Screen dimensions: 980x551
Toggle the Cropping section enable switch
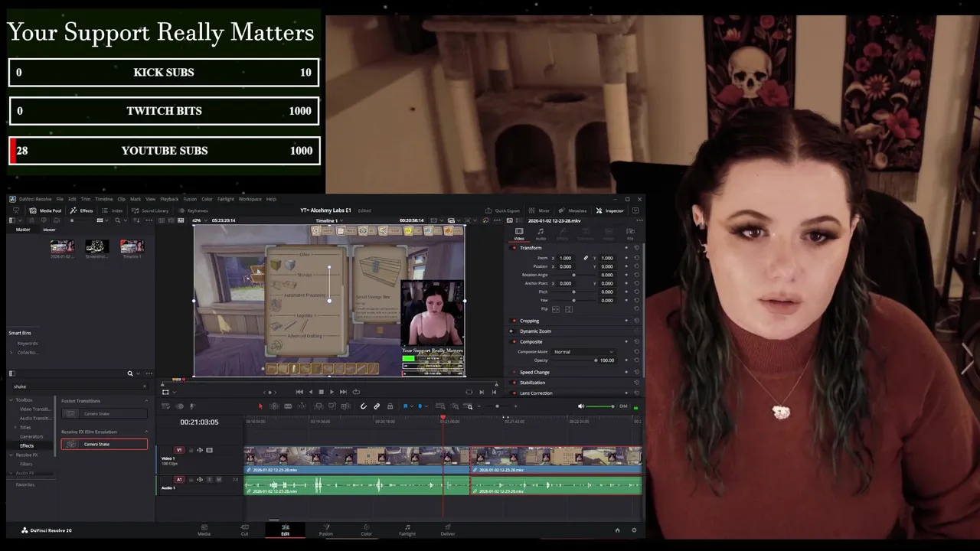[514, 321]
